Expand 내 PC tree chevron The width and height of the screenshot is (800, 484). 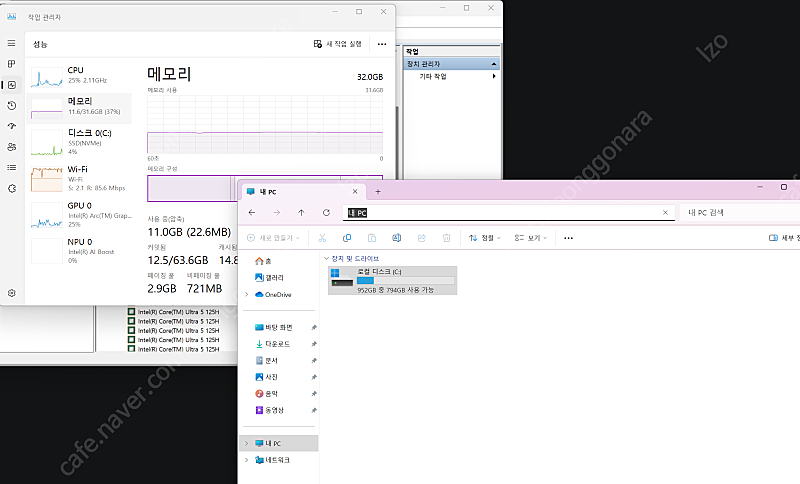pos(247,443)
